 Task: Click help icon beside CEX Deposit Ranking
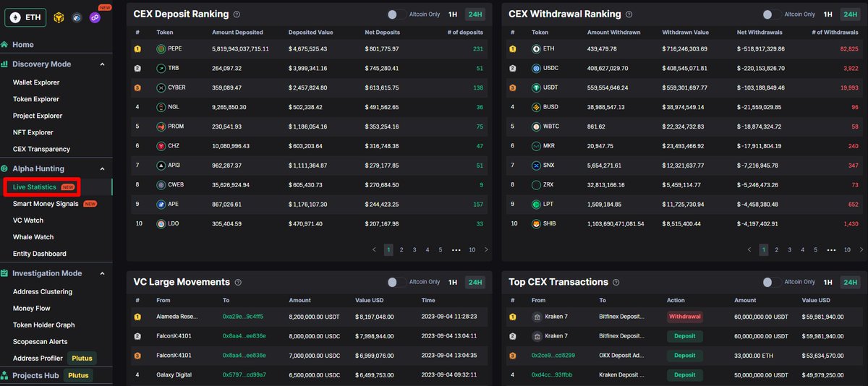pyautogui.click(x=237, y=14)
